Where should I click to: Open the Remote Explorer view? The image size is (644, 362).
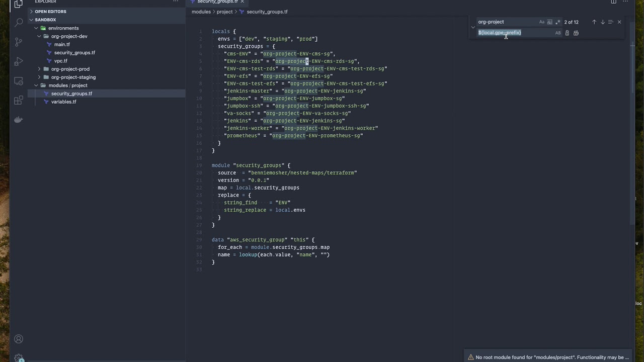(18, 81)
